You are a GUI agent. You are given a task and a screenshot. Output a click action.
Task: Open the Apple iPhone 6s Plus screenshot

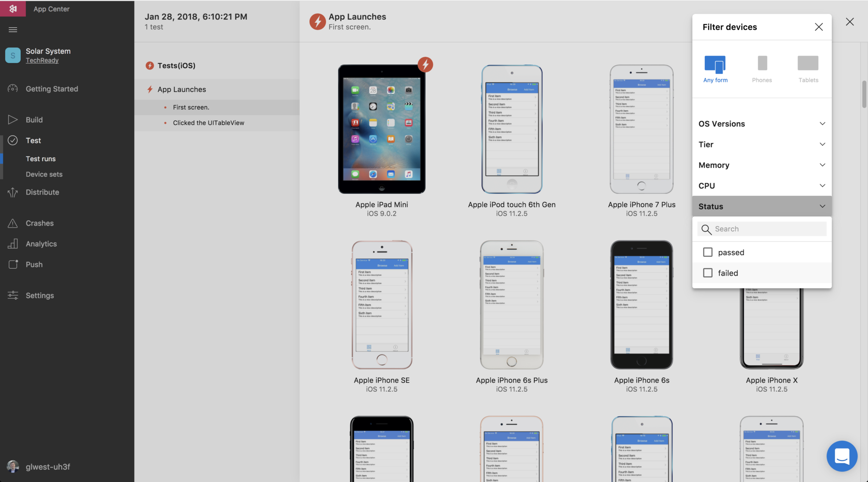[512, 304]
